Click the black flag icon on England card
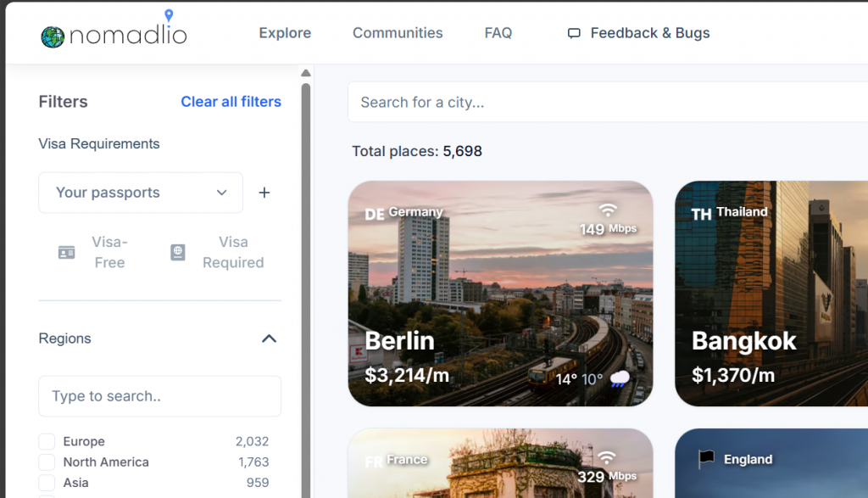The image size is (868, 498). click(706, 459)
